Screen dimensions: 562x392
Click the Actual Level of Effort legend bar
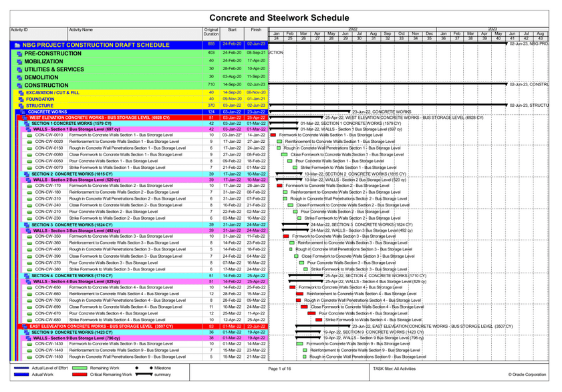[21, 368]
